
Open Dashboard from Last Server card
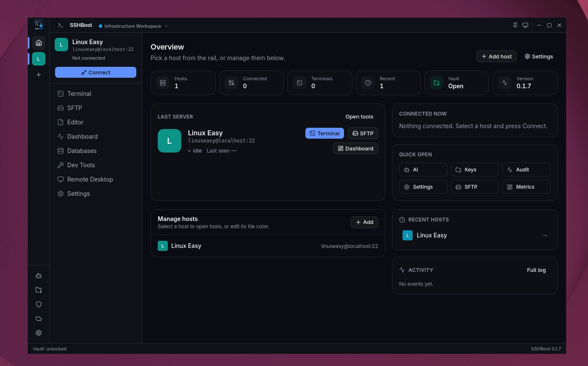(x=355, y=148)
